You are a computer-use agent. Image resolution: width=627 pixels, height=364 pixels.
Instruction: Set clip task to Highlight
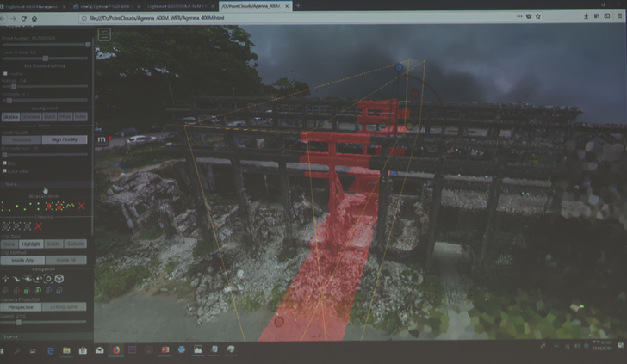click(x=31, y=244)
